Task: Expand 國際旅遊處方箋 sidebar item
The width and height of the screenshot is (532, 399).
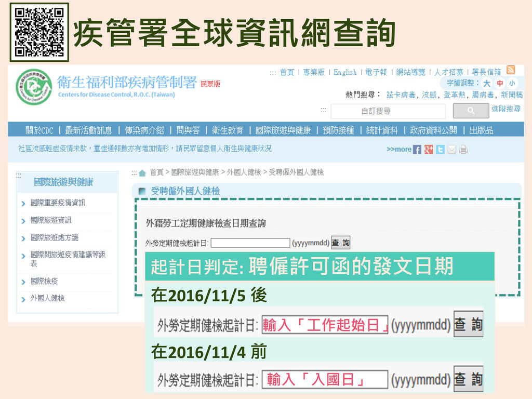Action: click(x=54, y=237)
